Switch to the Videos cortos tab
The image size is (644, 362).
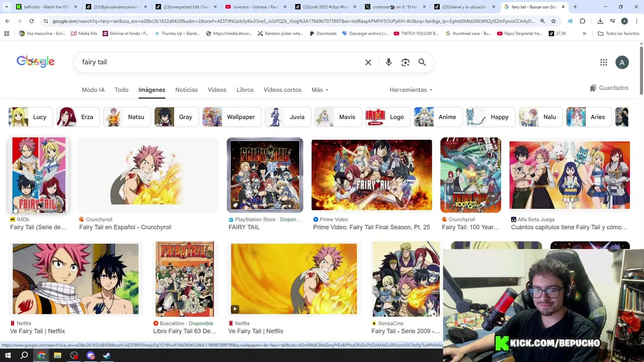click(x=282, y=89)
